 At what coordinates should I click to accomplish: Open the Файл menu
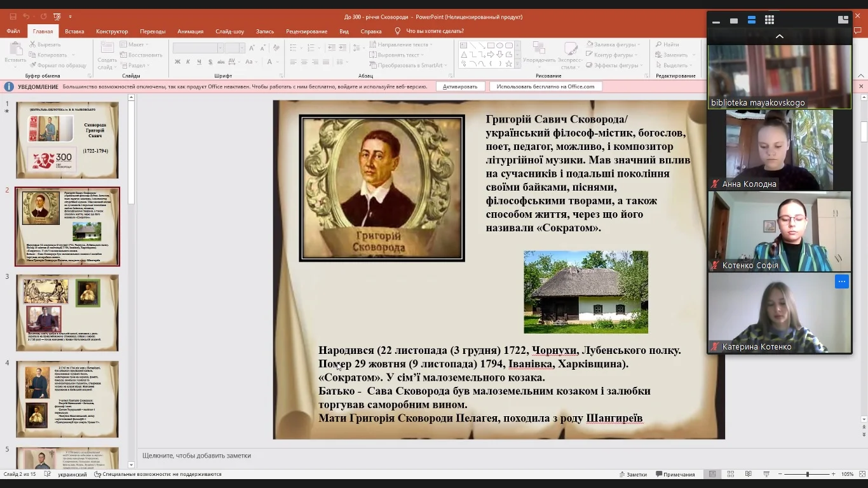click(x=13, y=31)
